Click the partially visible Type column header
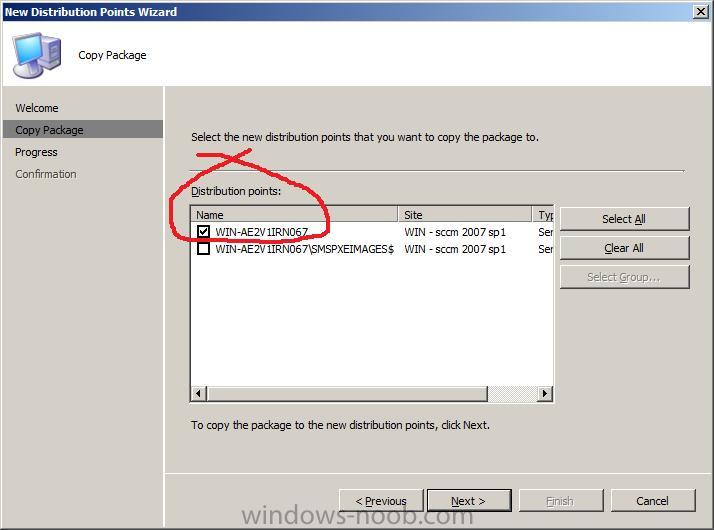The height and width of the screenshot is (530, 714). click(543, 214)
